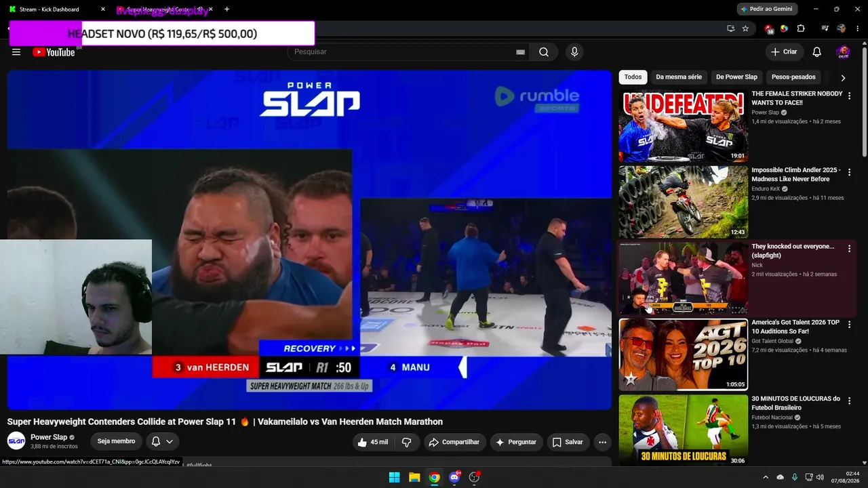
Task: Click the Criar create button
Action: coord(784,52)
